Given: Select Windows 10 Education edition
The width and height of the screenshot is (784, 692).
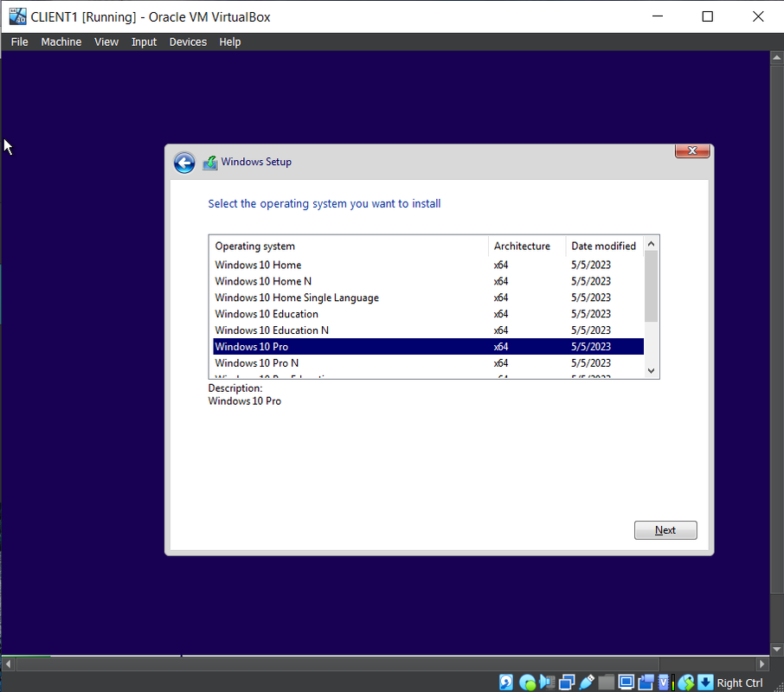Looking at the screenshot, I should point(428,314).
